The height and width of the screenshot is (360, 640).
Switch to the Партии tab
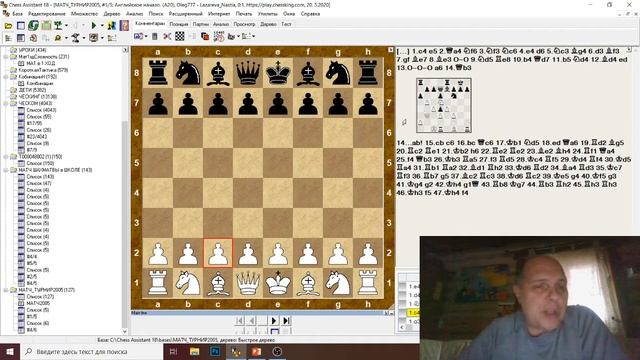(201, 24)
